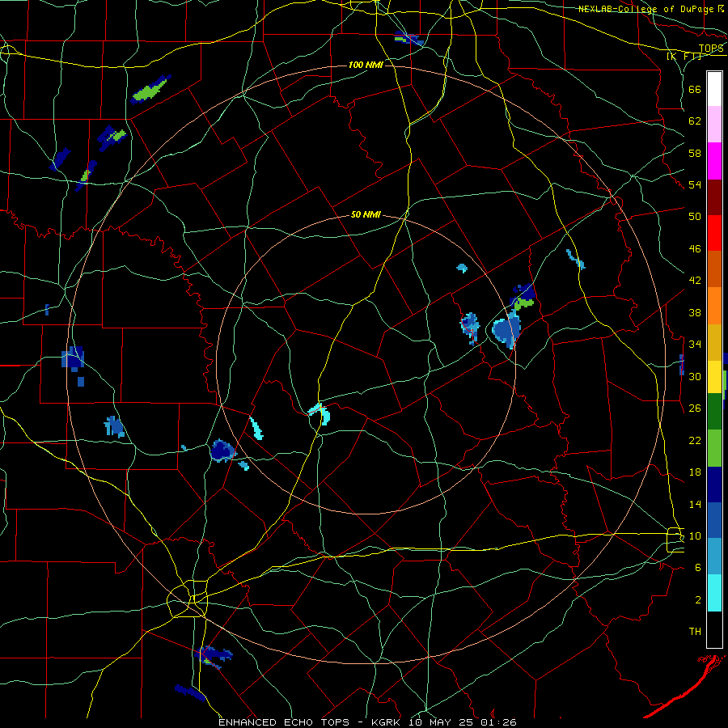
Task: Select the "38" legend value
Action: [695, 312]
